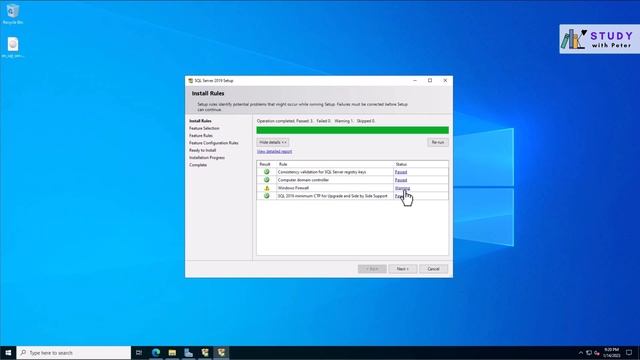Screen dimensions: 640x360
Task: Click the green rule check progress bar
Action: click(x=352, y=130)
